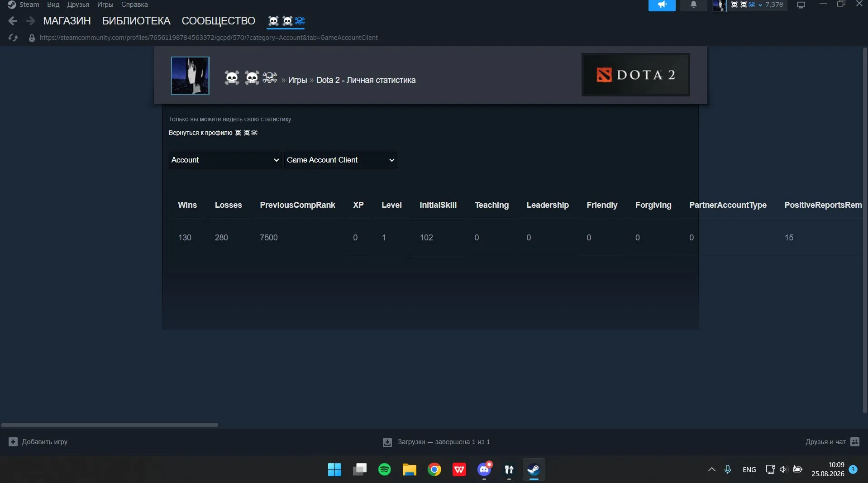Click the InitialSkill column header
The image size is (868, 483).
pos(438,205)
